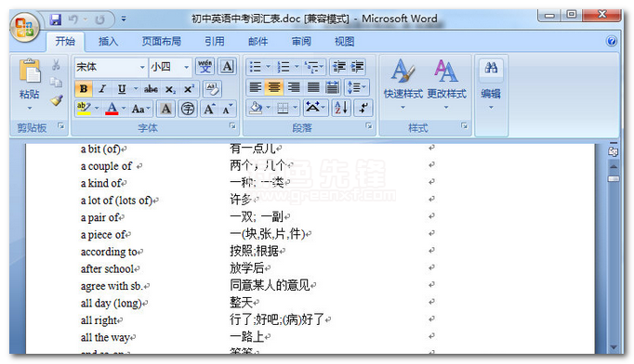634x364 pixels.
Task: Open highlight color dropdown arrow
Action: click(x=97, y=109)
